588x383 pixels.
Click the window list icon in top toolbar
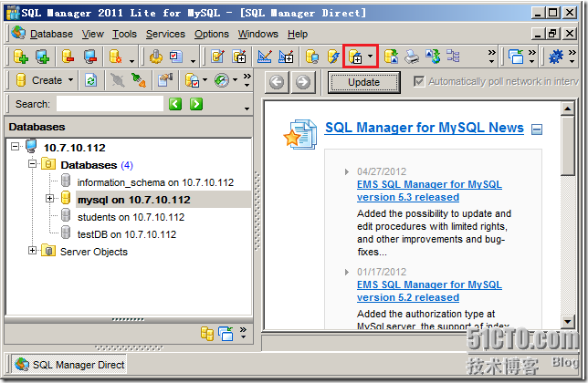click(516, 57)
